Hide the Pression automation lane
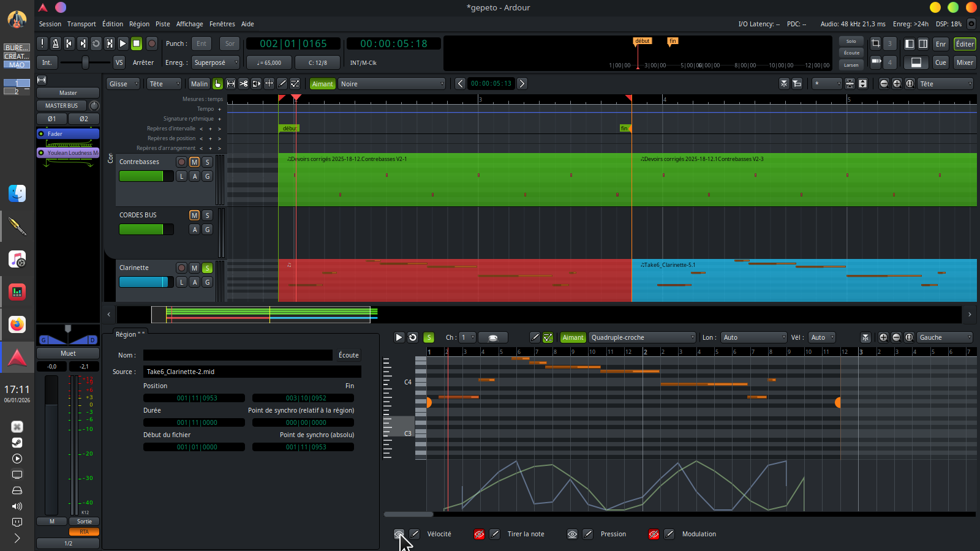Viewport: 980px width, 551px height. 572,534
